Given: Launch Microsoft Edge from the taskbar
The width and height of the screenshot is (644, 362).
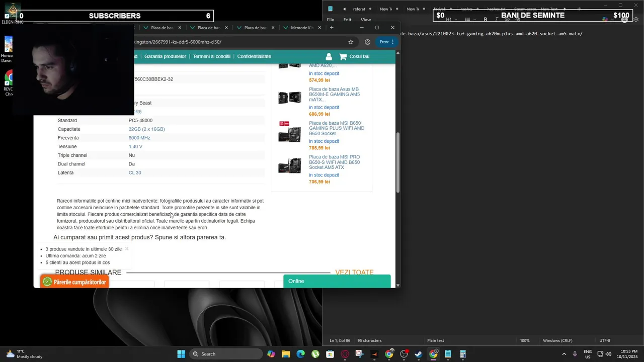Looking at the screenshot, I should (300, 354).
